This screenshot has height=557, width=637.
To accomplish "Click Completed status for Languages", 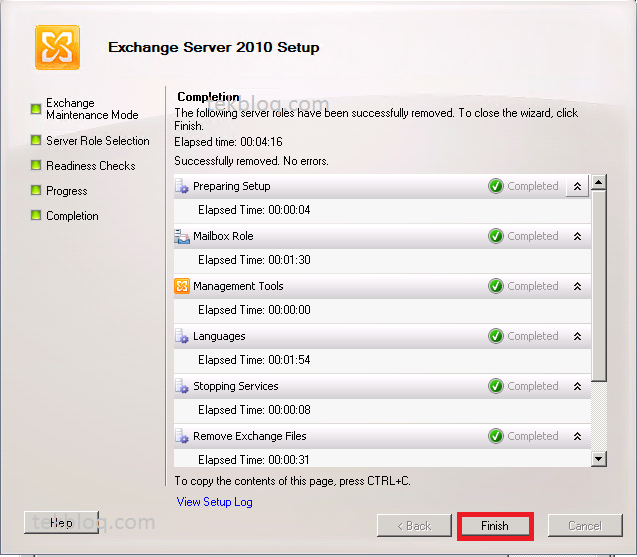I will coord(533,336).
